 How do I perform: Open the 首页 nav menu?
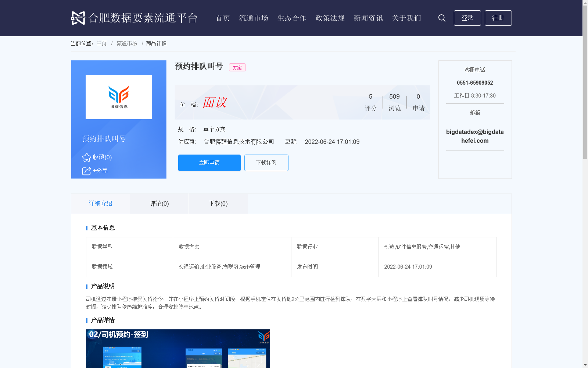tap(223, 18)
